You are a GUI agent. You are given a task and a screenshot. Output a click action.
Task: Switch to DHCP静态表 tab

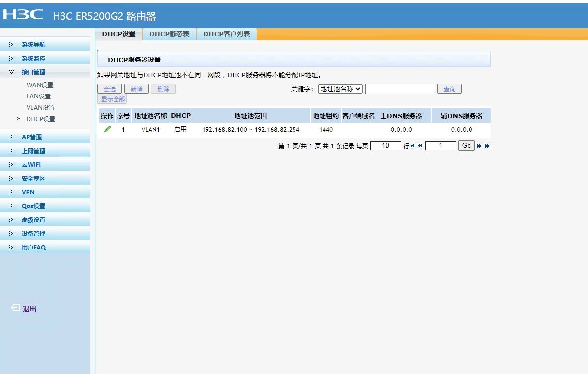pyautogui.click(x=170, y=34)
